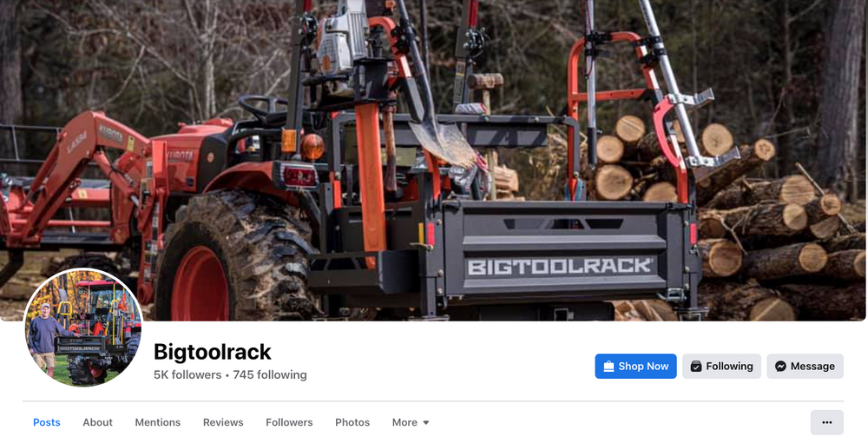Toggle the Following button

(721, 366)
